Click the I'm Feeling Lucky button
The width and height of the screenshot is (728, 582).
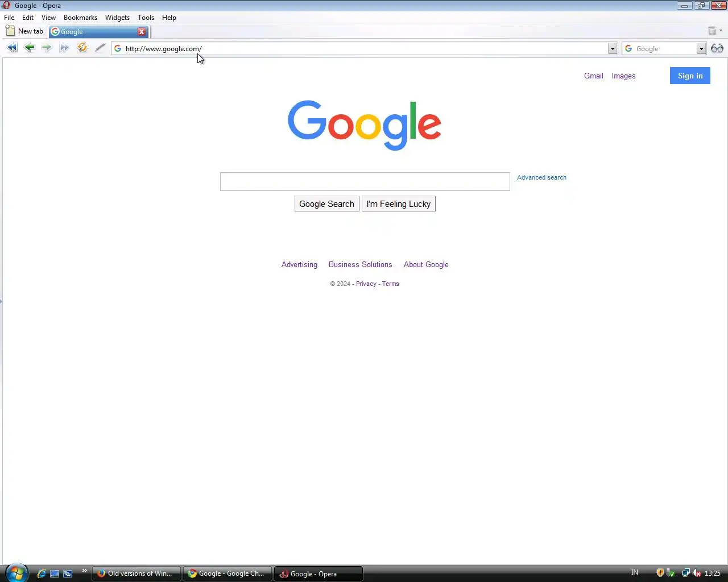pyautogui.click(x=399, y=203)
